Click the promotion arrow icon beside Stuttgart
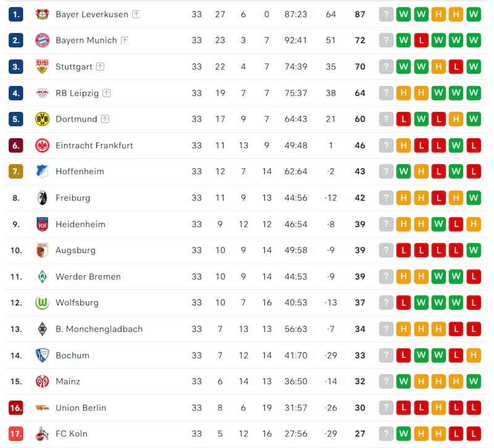Image resolution: width=494 pixels, height=448 pixels. [x=100, y=67]
